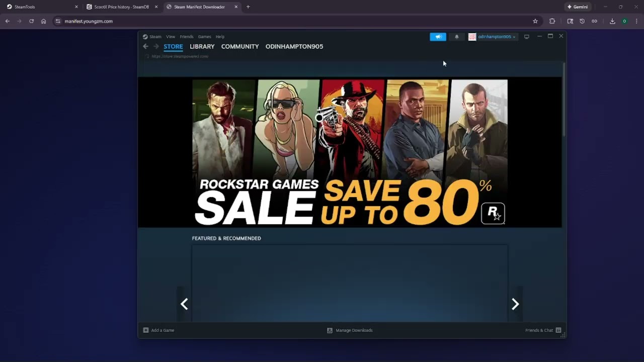Open browser history clock icon
The height and width of the screenshot is (362, 644).
point(582,21)
